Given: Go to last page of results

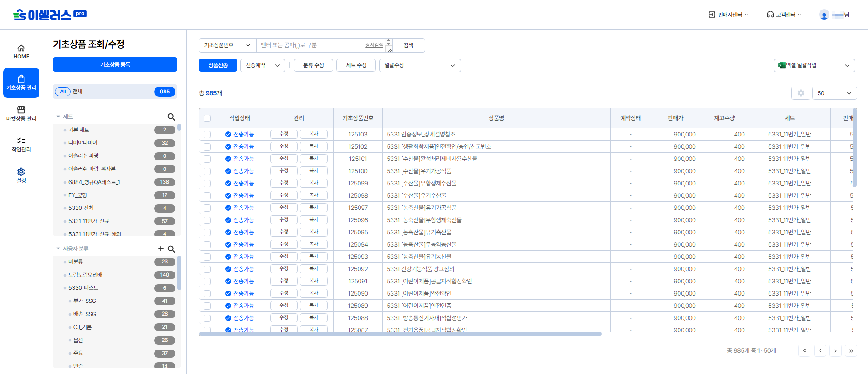Looking at the screenshot, I should click(x=851, y=350).
